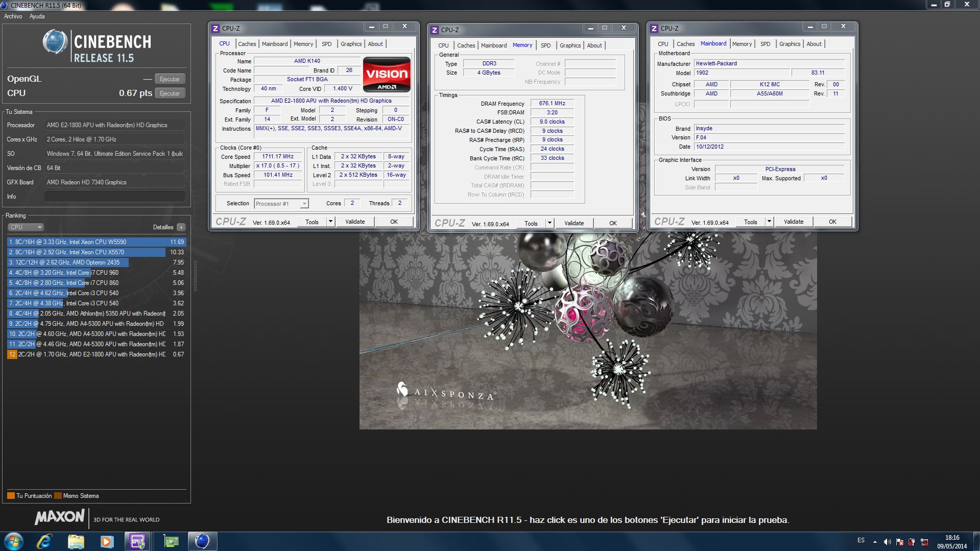Screen dimensions: 980x551
Task: Open the Processor #1 selection dropdown
Action: tap(281, 204)
